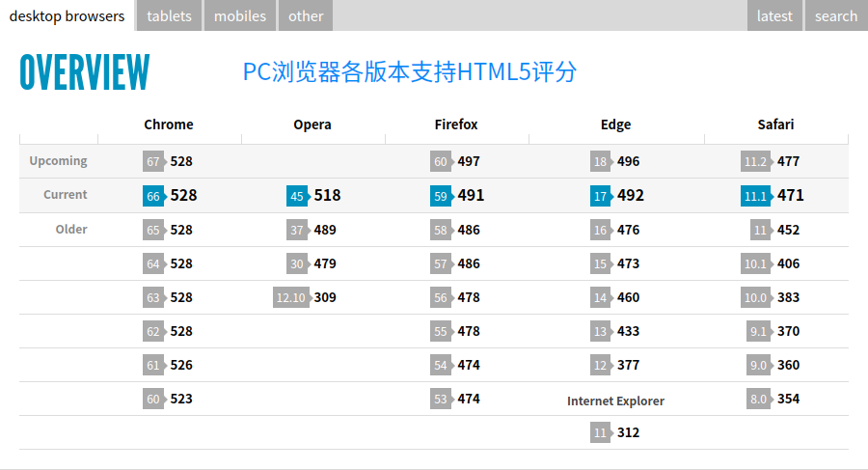Click Opera 12.10 version badge
Viewport: 868px width, 470px height.
[x=291, y=297]
